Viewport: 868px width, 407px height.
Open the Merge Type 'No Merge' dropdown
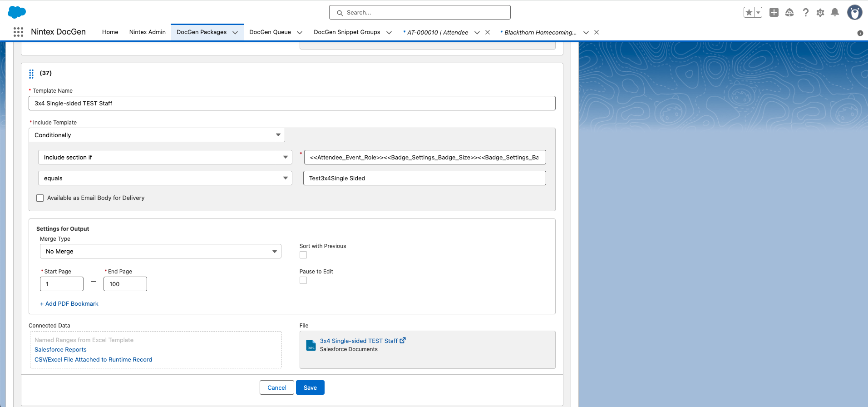tap(161, 251)
